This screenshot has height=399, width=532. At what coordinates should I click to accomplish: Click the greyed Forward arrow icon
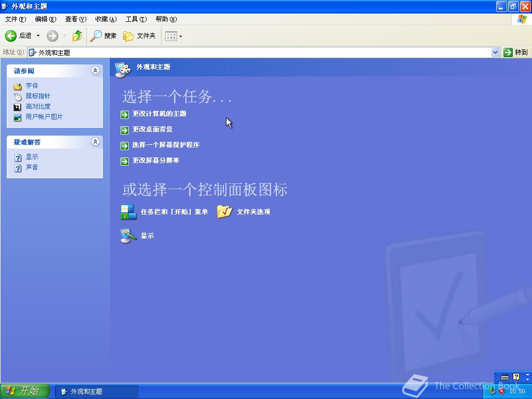point(52,36)
